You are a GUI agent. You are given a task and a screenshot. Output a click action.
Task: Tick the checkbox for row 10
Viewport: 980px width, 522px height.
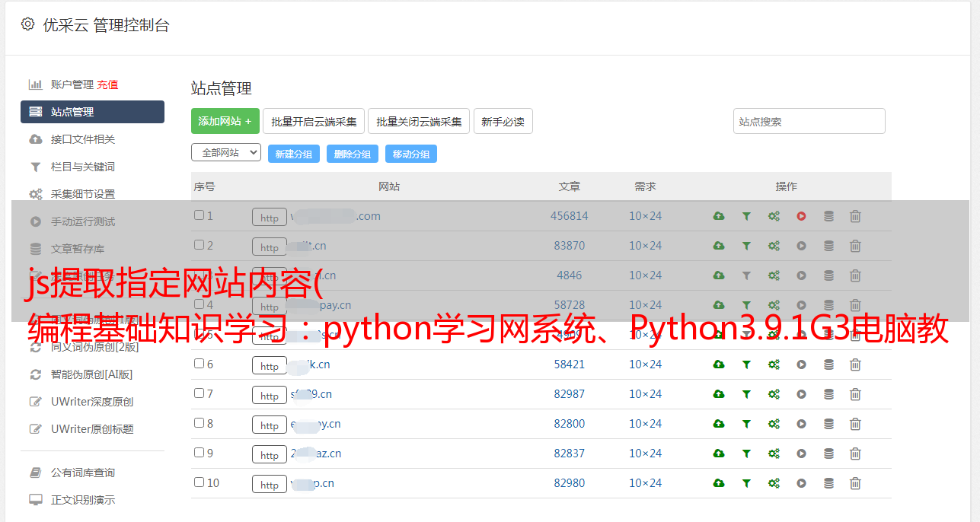click(199, 482)
